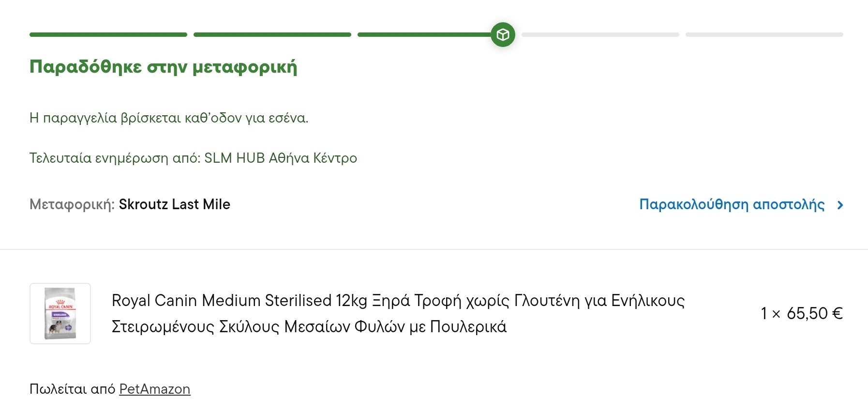Click the first green progress step segment
The image size is (868, 416).
tap(108, 35)
